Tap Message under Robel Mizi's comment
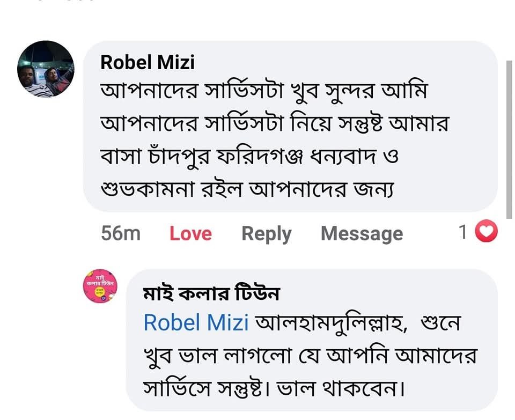This screenshot has height=420, width=515. pyautogui.click(x=362, y=234)
